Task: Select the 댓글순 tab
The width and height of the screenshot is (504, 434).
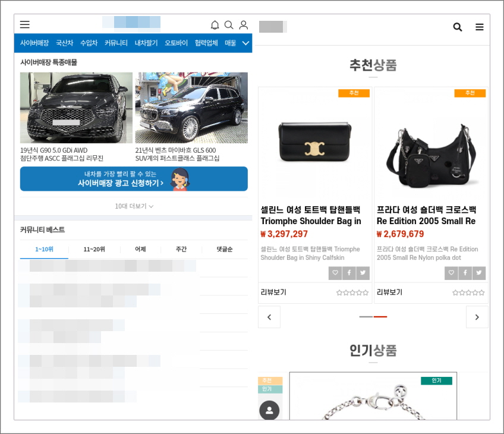Action: pyautogui.click(x=225, y=249)
